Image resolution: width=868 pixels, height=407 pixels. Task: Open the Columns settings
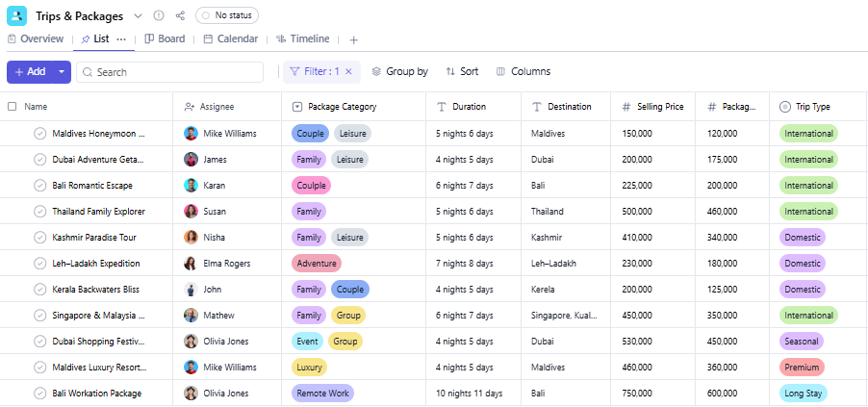[523, 72]
